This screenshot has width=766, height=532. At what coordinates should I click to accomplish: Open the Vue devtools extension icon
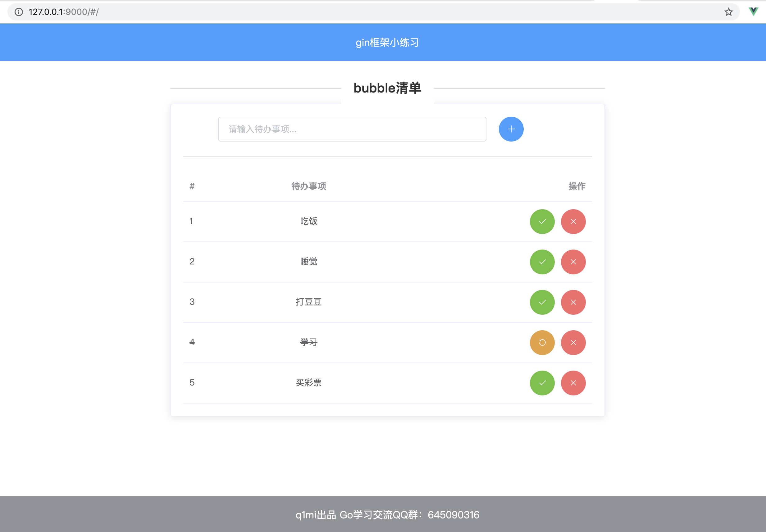pos(753,12)
